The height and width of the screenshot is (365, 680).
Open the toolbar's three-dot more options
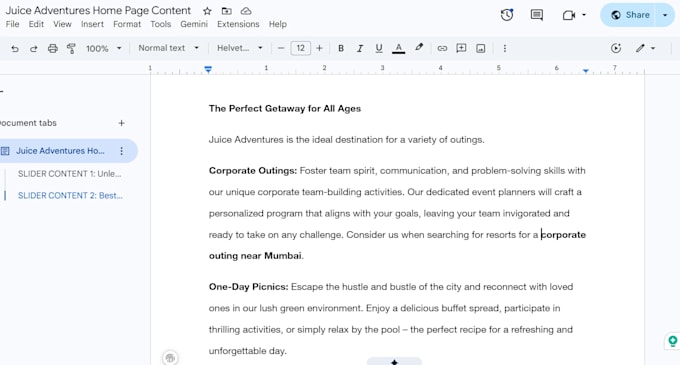point(504,48)
